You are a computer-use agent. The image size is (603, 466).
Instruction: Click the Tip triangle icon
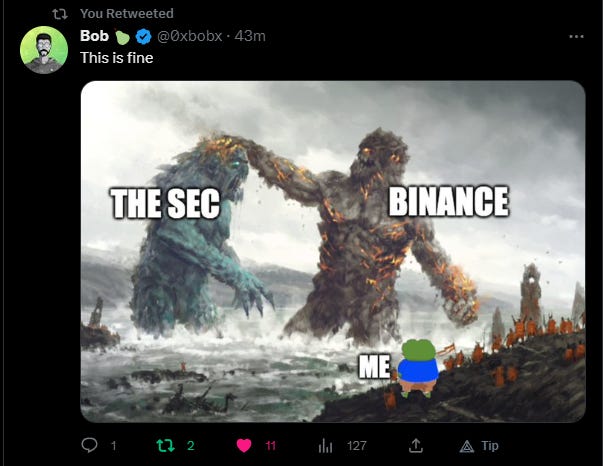point(466,446)
